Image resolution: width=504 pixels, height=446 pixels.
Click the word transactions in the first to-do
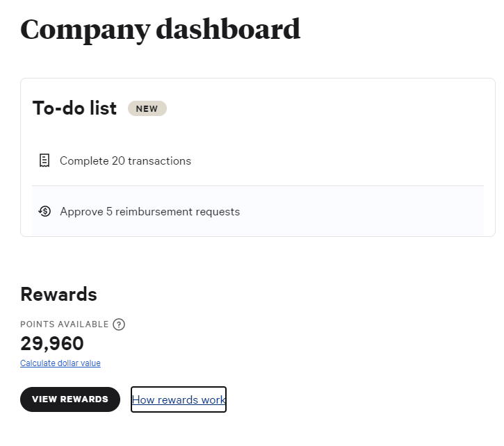click(160, 161)
